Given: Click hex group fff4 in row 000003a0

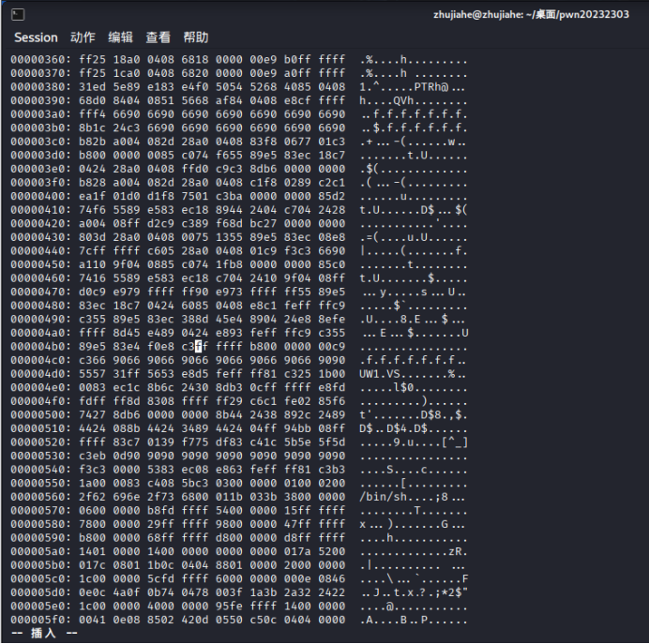Looking at the screenshot, I should [93, 114].
